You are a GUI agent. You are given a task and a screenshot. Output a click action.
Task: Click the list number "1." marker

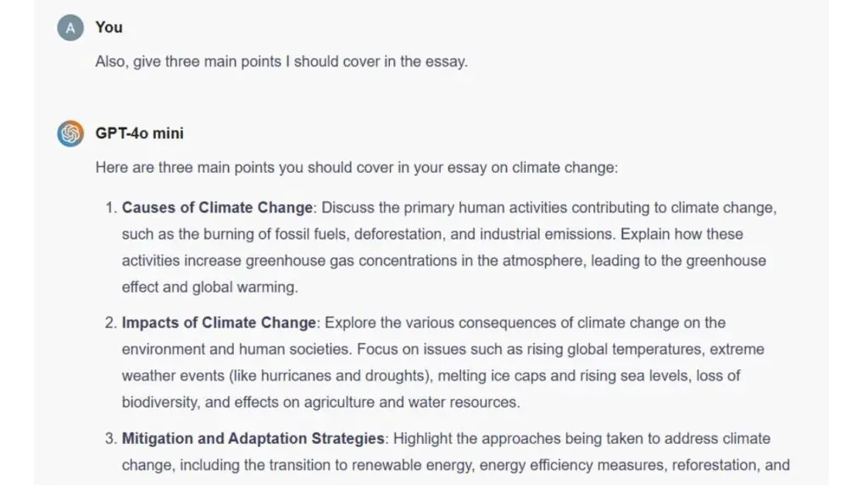(110, 208)
